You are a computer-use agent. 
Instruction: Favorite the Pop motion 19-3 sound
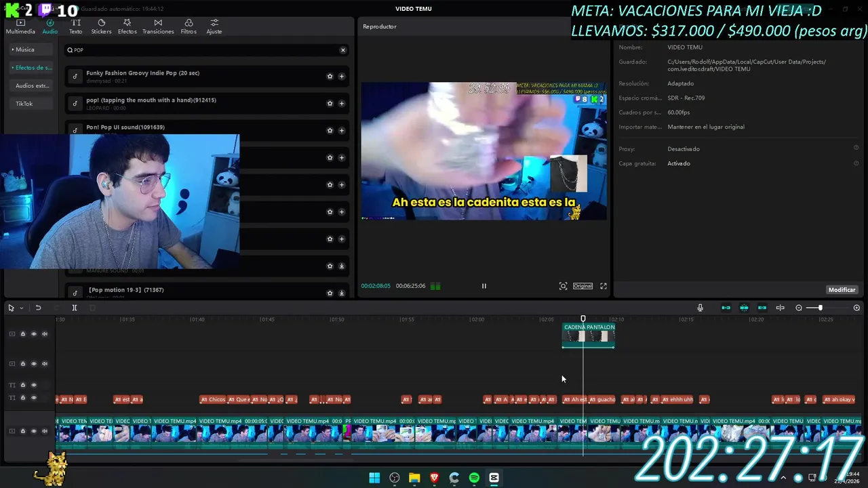(x=330, y=293)
